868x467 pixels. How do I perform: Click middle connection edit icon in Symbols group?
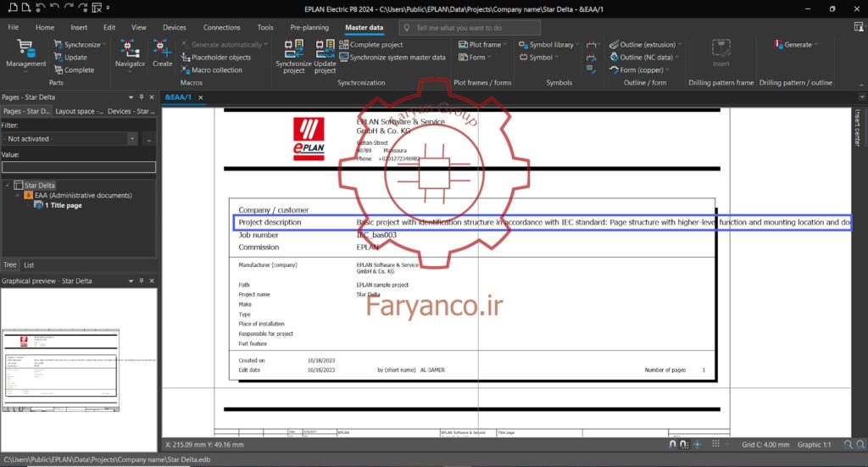pos(591,58)
